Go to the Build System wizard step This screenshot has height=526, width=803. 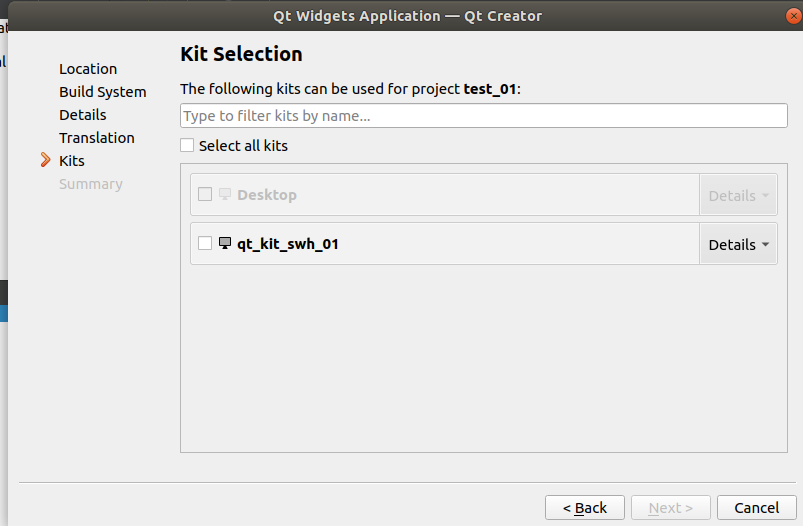pos(102,92)
